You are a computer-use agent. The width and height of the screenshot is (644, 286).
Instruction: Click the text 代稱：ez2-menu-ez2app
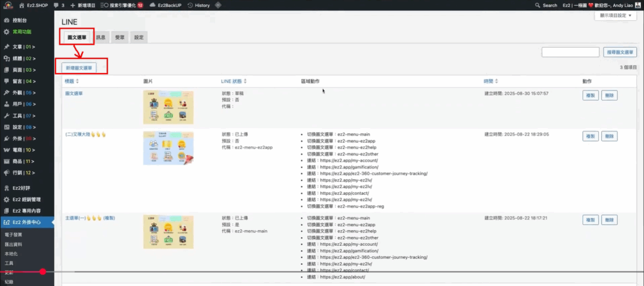tap(247, 147)
